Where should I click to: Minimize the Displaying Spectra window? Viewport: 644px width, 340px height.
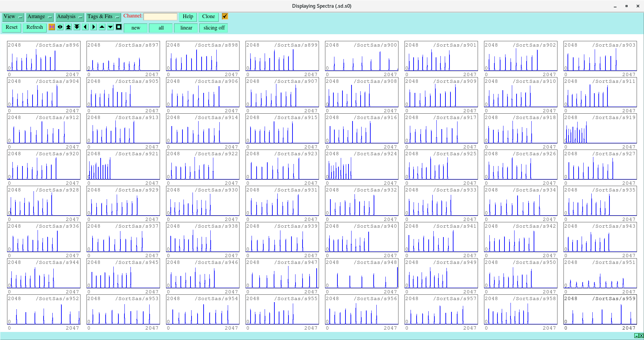[x=615, y=6]
